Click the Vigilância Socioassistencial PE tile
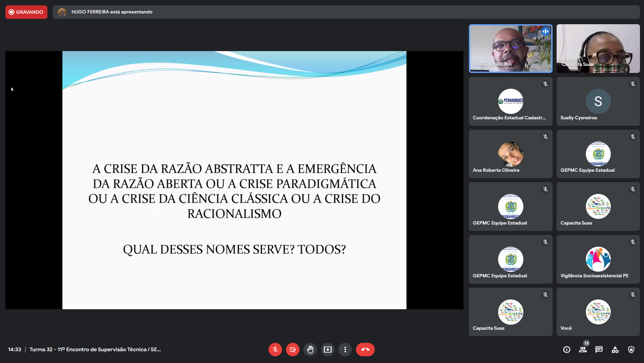 [x=598, y=259]
